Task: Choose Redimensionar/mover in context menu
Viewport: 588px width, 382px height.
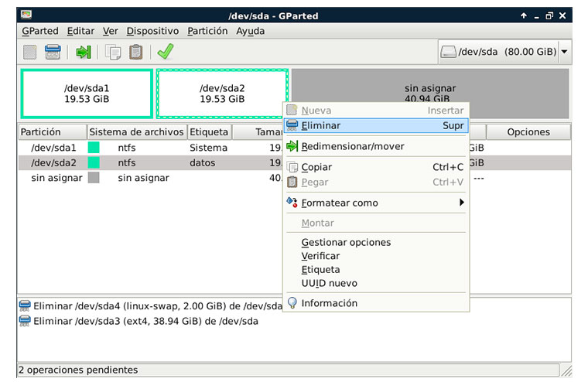Action: point(376,146)
